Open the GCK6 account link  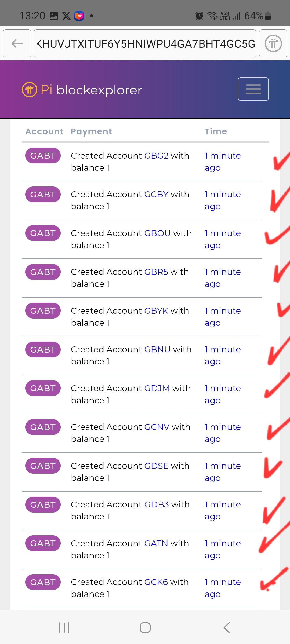156,582
